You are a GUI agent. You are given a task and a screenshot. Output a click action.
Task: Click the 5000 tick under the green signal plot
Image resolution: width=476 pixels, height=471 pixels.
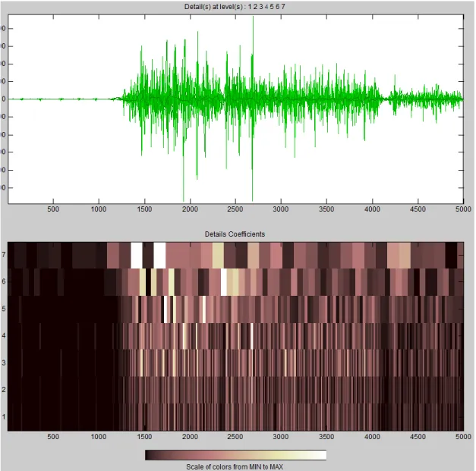pyautogui.click(x=463, y=209)
